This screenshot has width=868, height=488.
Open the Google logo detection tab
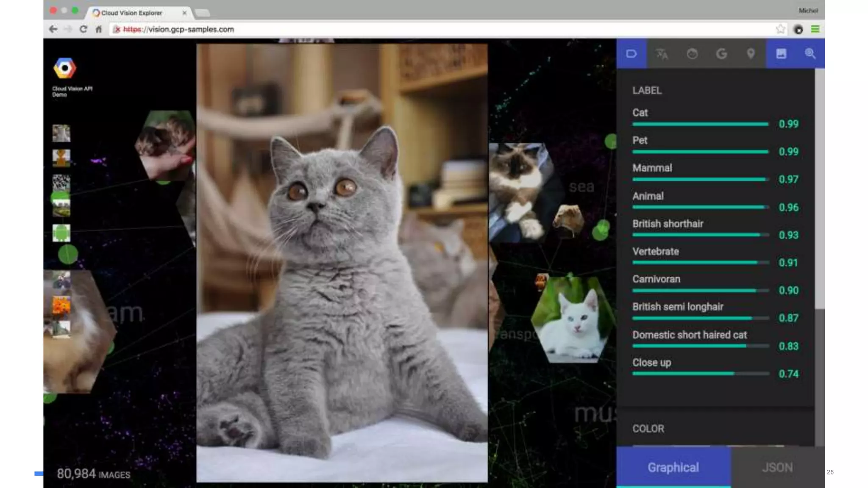coord(721,54)
